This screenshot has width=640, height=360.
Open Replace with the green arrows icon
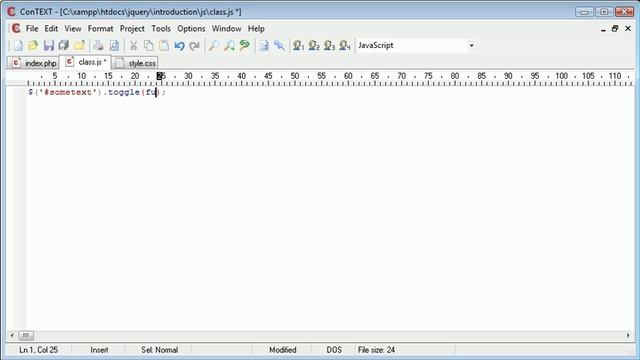(x=245, y=45)
